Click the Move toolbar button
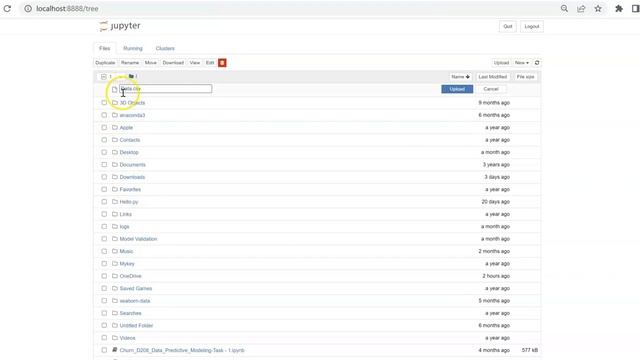The width and height of the screenshot is (640, 360). click(x=151, y=63)
